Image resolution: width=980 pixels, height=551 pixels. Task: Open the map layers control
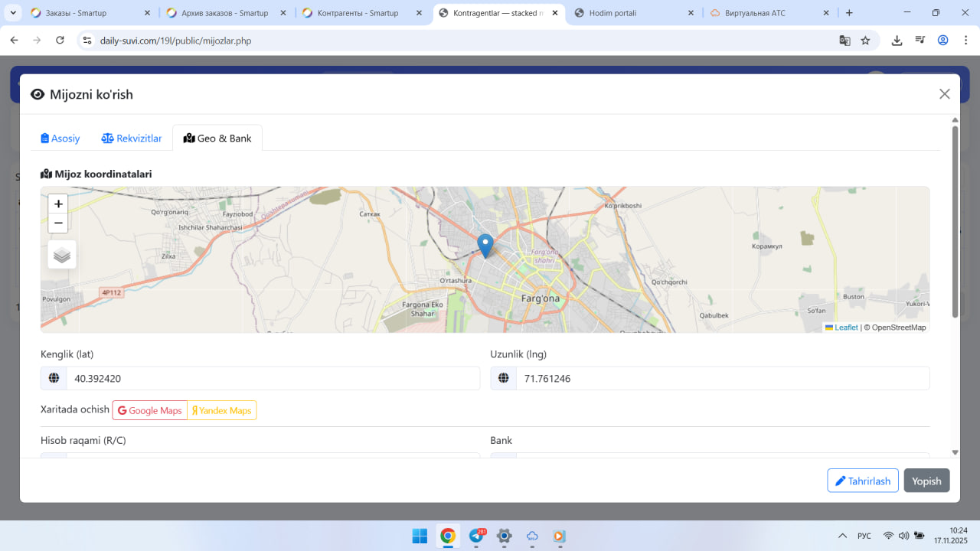[62, 255]
